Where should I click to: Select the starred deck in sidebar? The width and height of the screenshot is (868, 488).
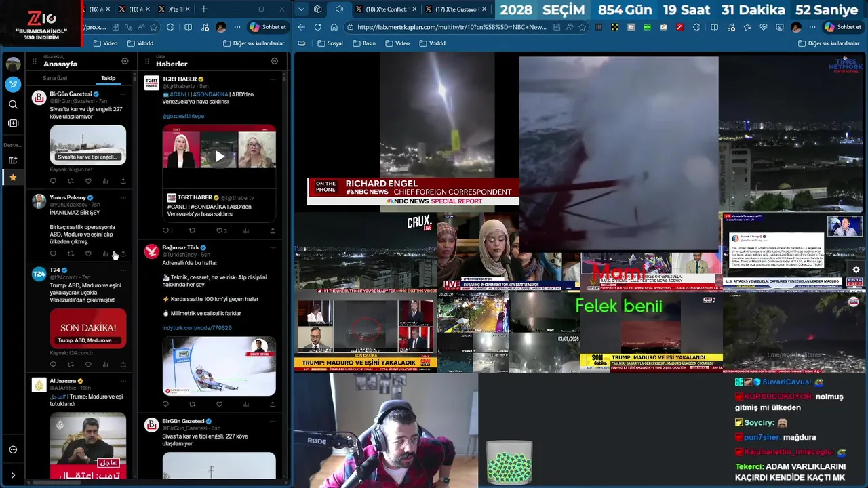pos(13,177)
